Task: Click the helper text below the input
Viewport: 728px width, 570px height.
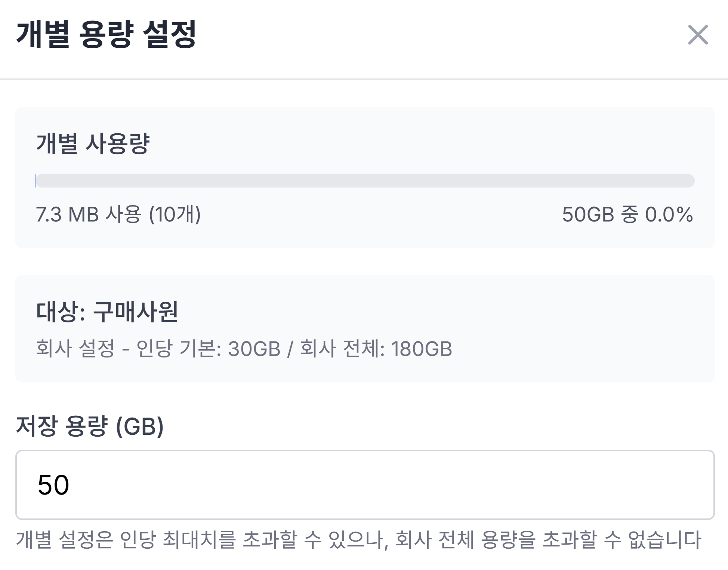Action: coord(358,540)
